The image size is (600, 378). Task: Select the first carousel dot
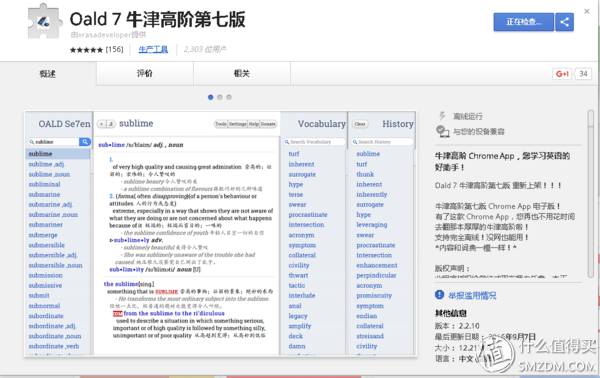pos(210,97)
